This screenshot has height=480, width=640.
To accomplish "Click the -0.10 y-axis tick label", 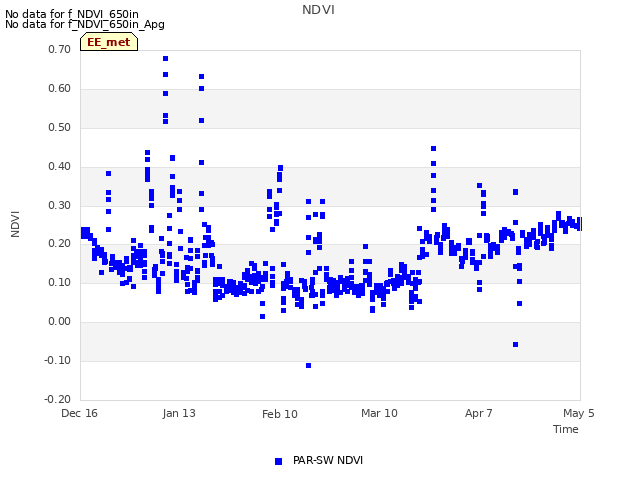I will point(58,360).
